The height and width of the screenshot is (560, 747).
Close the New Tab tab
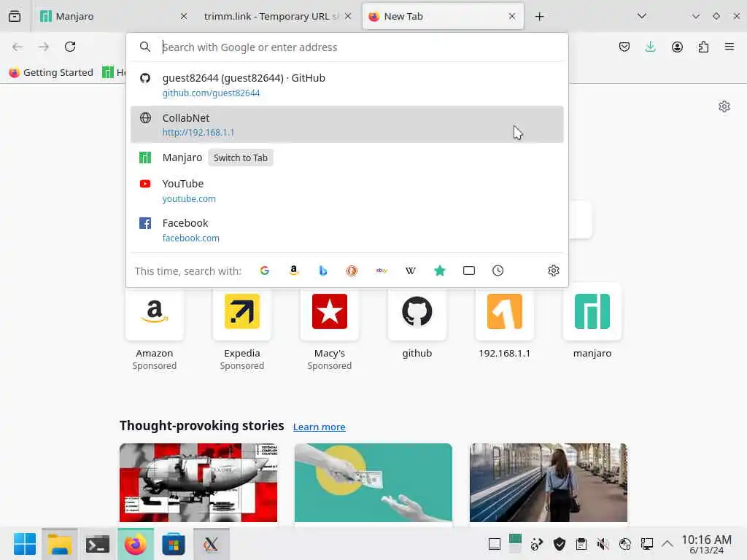tap(512, 16)
